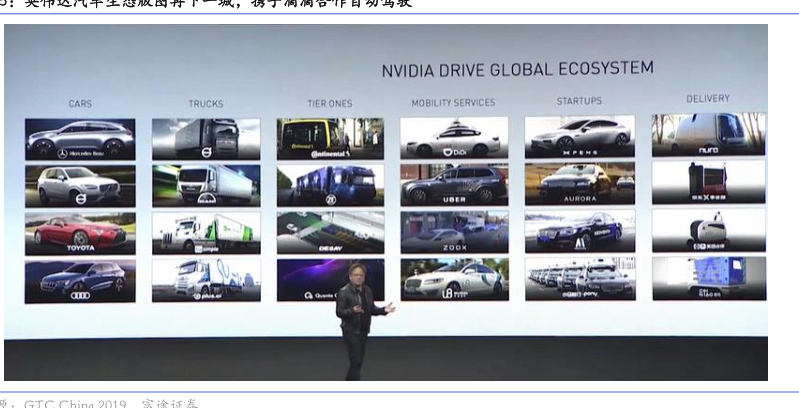Select the Volvo SUV thumbnail under Cars
This screenshot has width=799, height=408.
point(80,186)
